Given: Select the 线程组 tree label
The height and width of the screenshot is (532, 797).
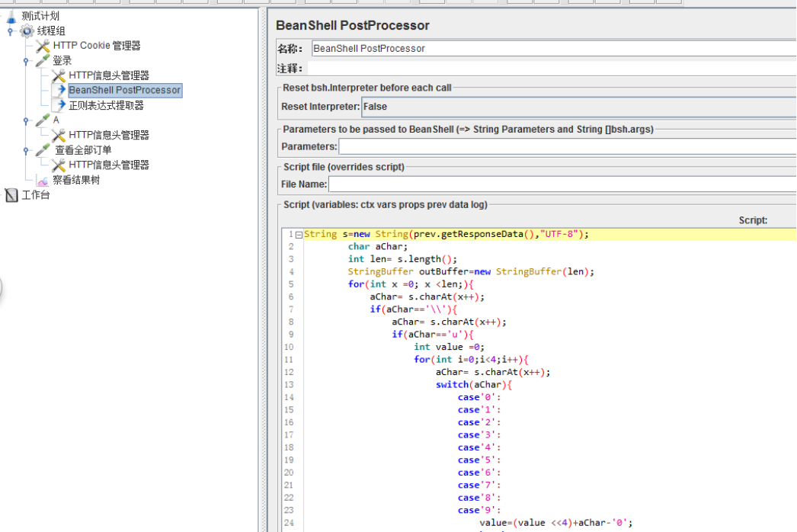Looking at the screenshot, I should tap(51, 31).
